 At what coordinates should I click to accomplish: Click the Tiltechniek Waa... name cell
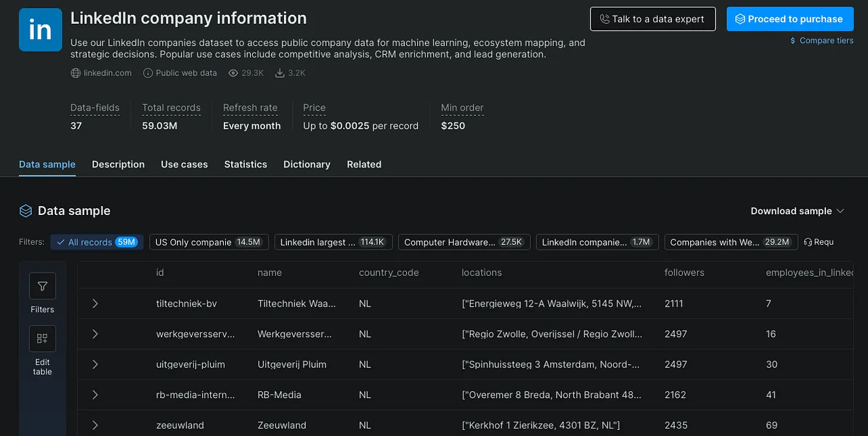click(x=296, y=303)
